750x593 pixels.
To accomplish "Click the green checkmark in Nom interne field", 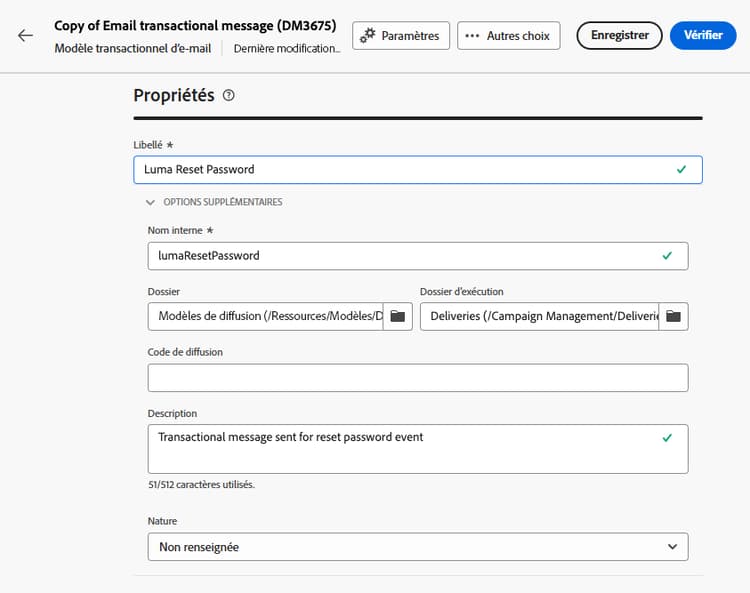I will pos(668,256).
